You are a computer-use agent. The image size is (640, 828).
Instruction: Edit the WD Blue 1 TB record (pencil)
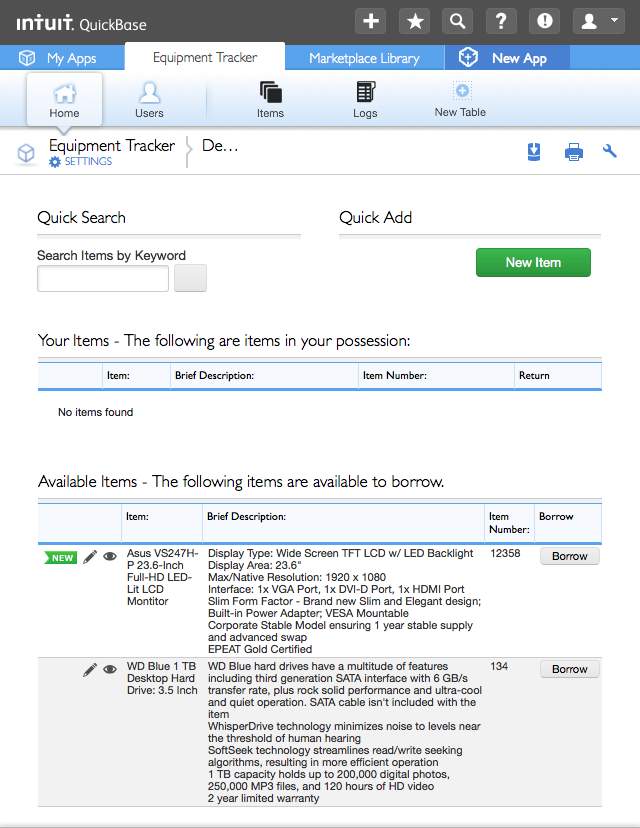coord(90,670)
